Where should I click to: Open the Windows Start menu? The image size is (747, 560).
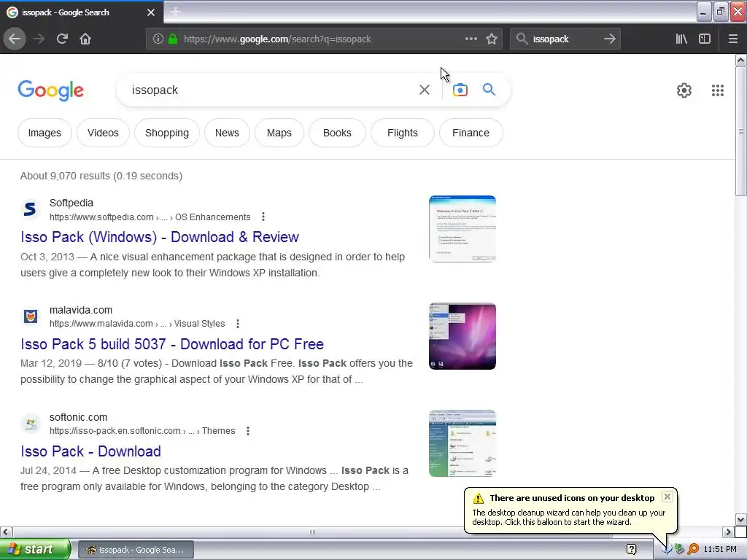35,549
